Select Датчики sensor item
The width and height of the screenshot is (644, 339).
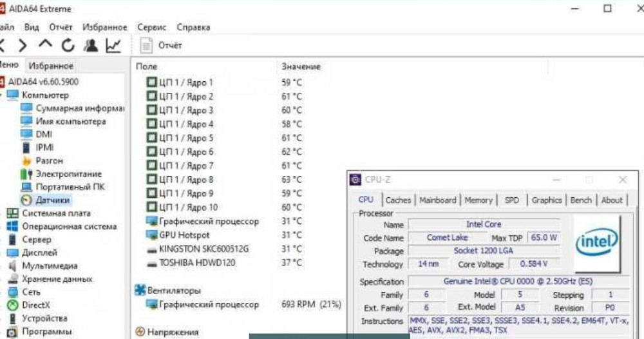point(53,200)
